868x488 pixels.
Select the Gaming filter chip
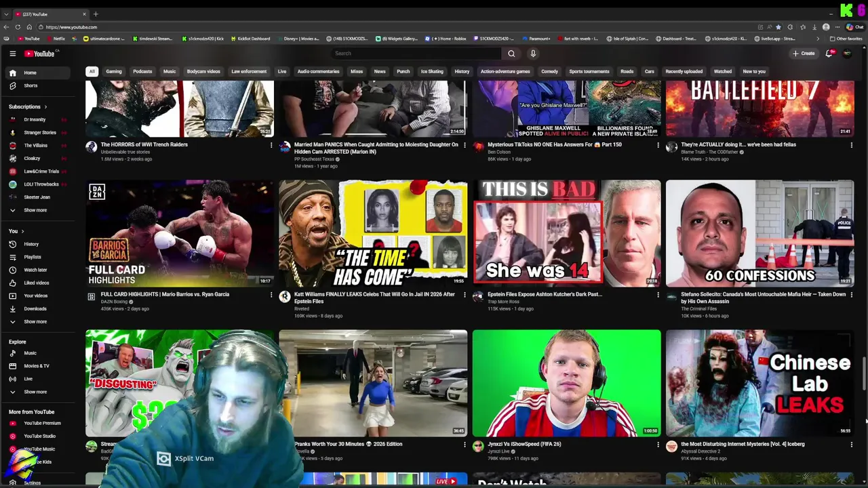click(x=113, y=71)
